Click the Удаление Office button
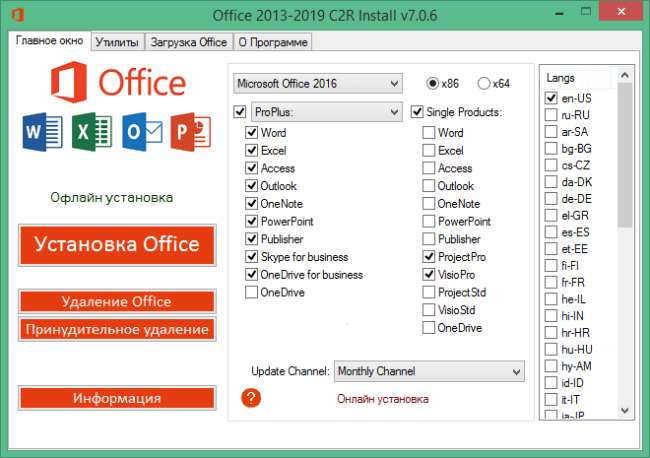This screenshot has height=458, width=650. tap(116, 301)
